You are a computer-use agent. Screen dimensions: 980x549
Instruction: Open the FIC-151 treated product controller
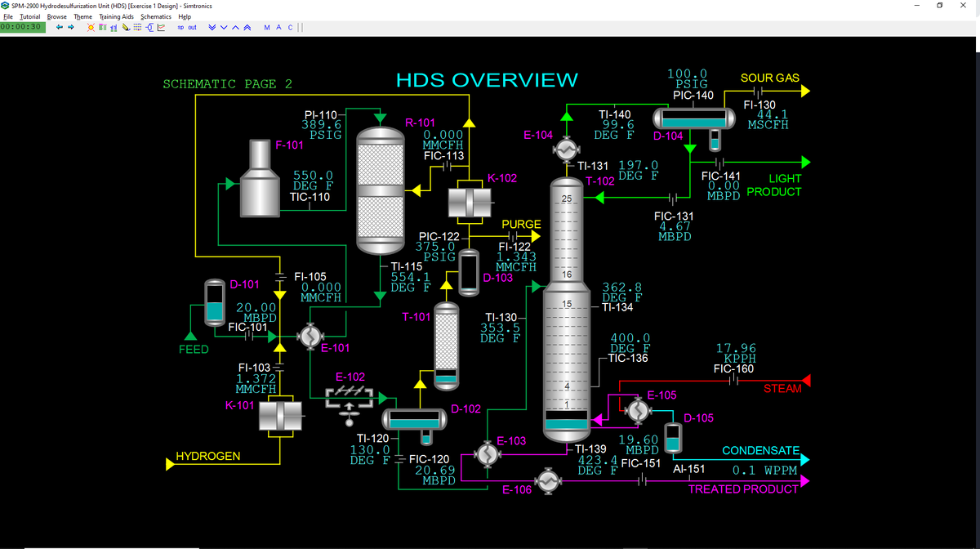pos(640,463)
